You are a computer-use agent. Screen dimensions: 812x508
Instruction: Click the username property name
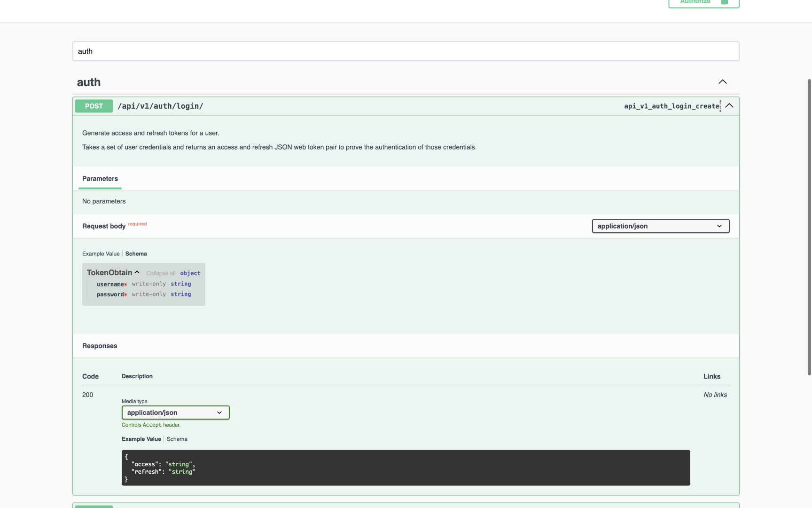tap(110, 284)
